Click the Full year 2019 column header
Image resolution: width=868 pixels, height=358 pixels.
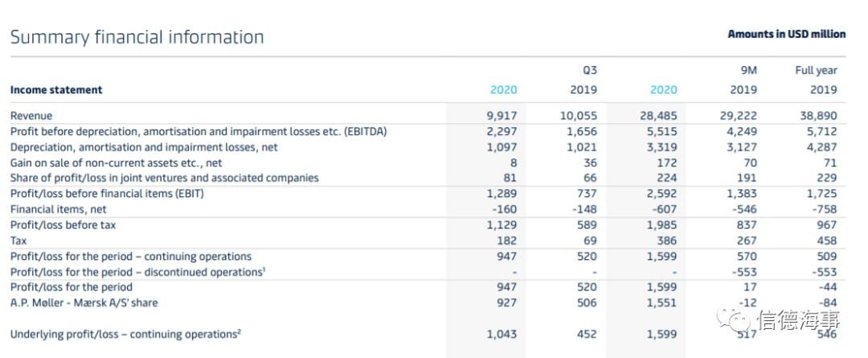(x=816, y=80)
